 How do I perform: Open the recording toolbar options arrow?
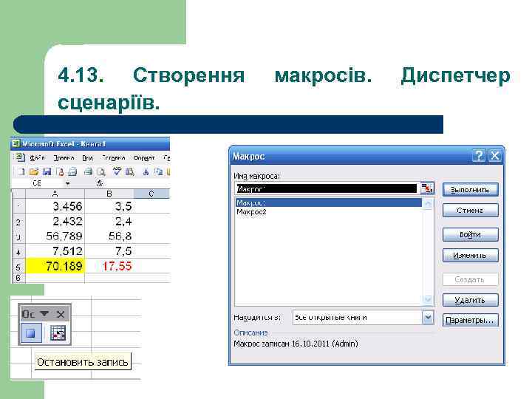click(44, 314)
